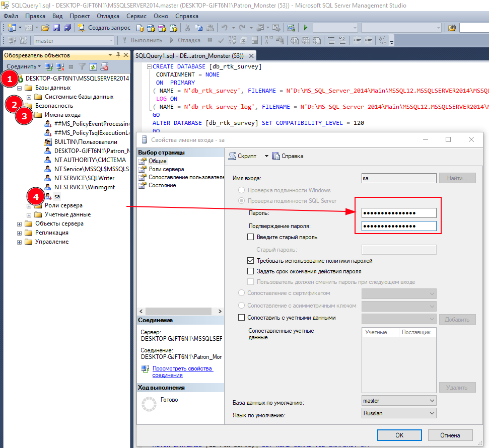Open the Отладка menu
489x448 pixels.
[x=108, y=16]
